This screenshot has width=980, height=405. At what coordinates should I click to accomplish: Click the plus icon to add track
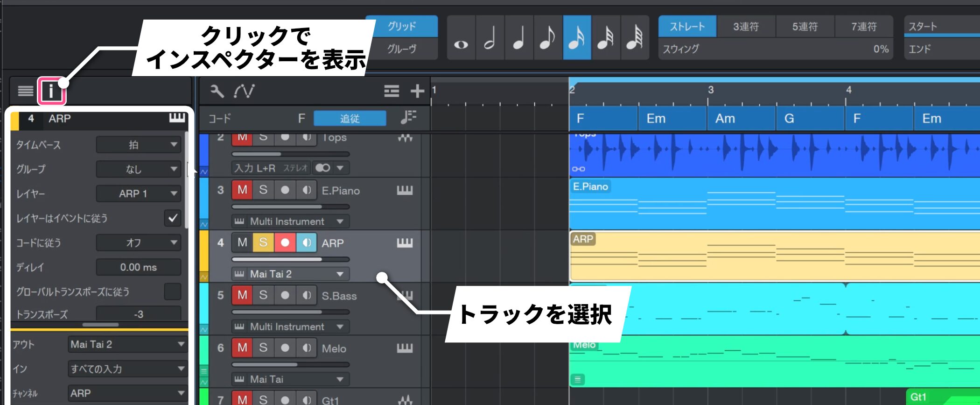pos(417,91)
